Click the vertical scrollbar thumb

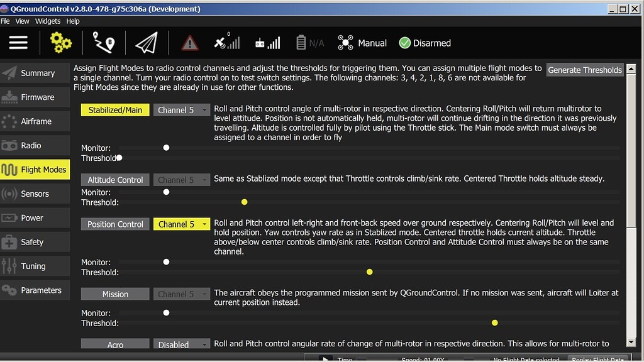[631, 151]
